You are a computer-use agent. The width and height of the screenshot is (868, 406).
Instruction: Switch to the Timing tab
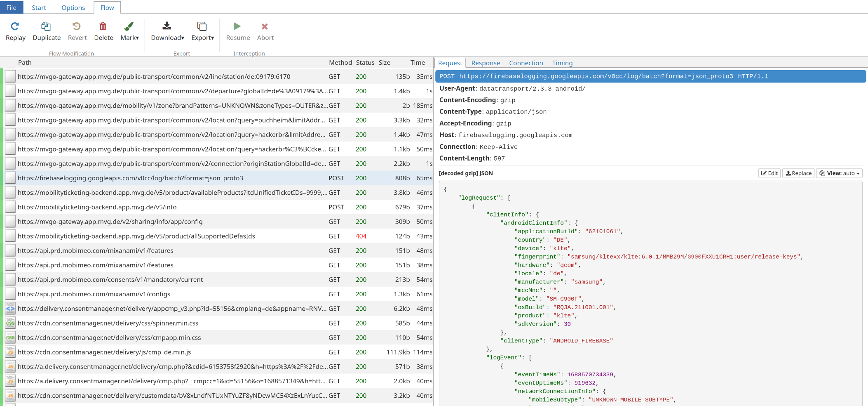[562, 63]
